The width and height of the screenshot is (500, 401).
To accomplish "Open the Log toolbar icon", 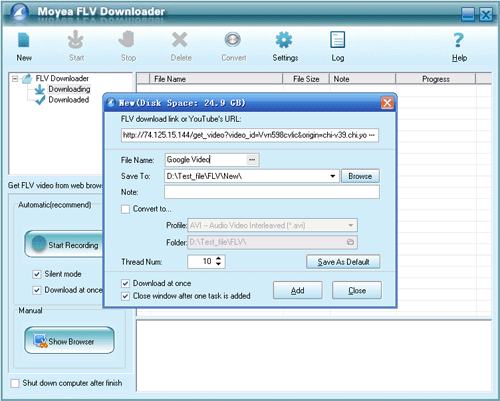I will 337,40.
